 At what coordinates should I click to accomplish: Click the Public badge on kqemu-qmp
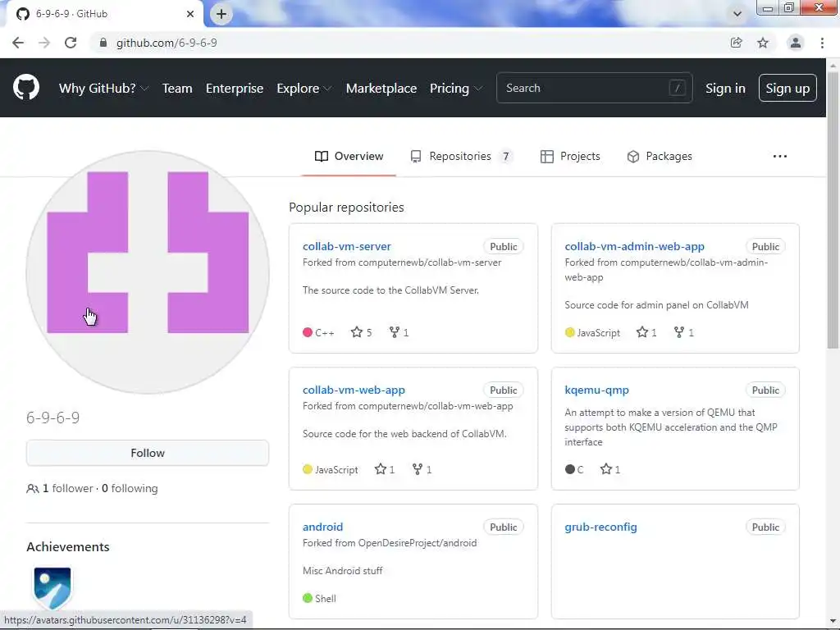(765, 390)
